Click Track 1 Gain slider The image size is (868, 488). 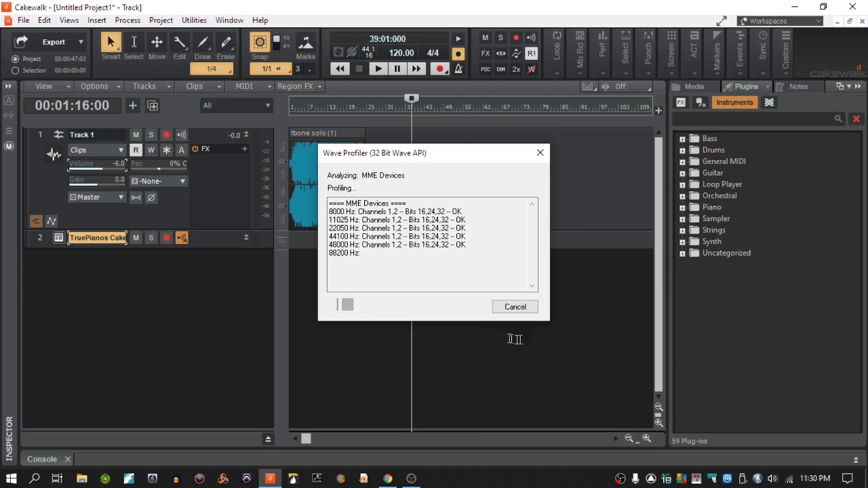[x=97, y=181]
